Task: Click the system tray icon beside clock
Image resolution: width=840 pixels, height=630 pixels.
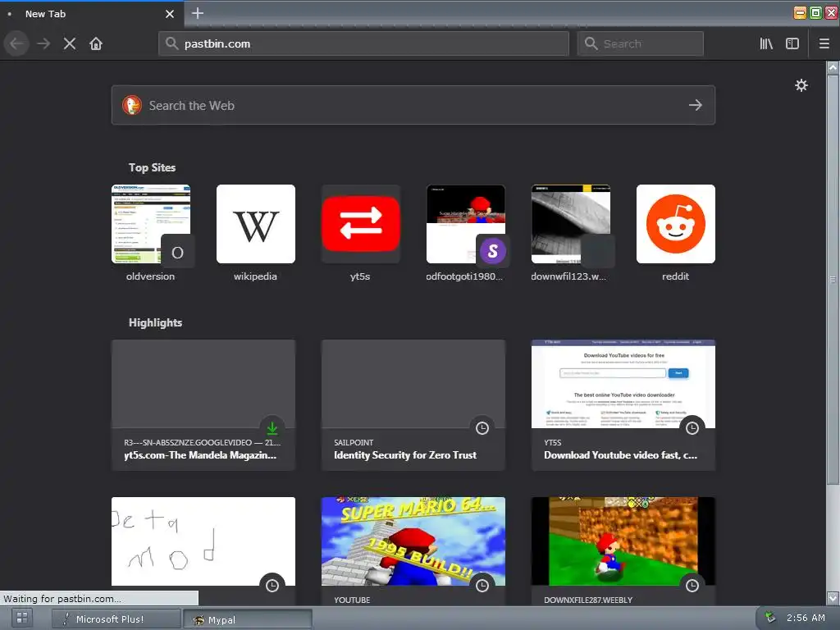Action: [769, 618]
